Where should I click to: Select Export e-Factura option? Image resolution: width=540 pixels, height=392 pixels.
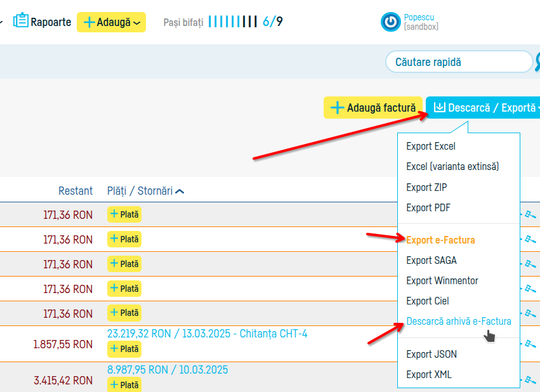coord(440,240)
